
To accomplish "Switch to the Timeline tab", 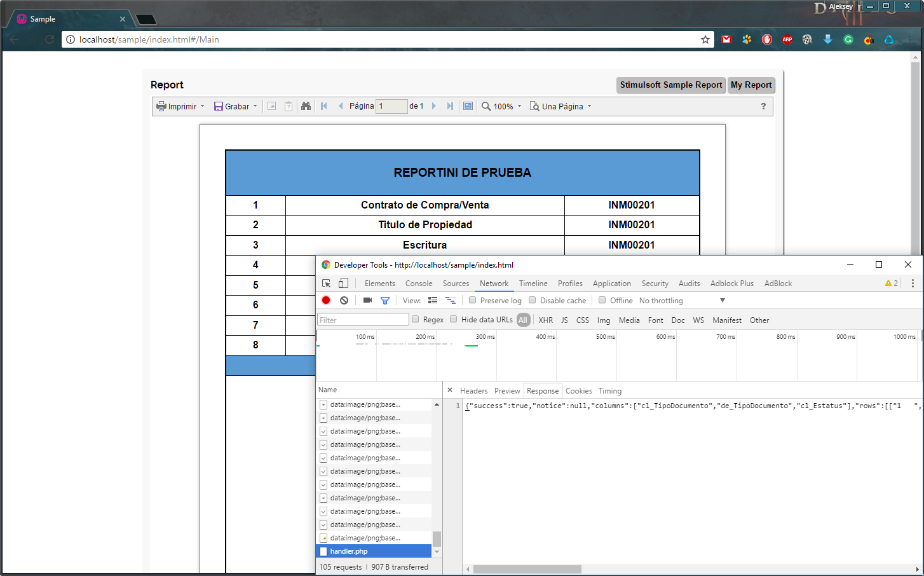I will 533,284.
